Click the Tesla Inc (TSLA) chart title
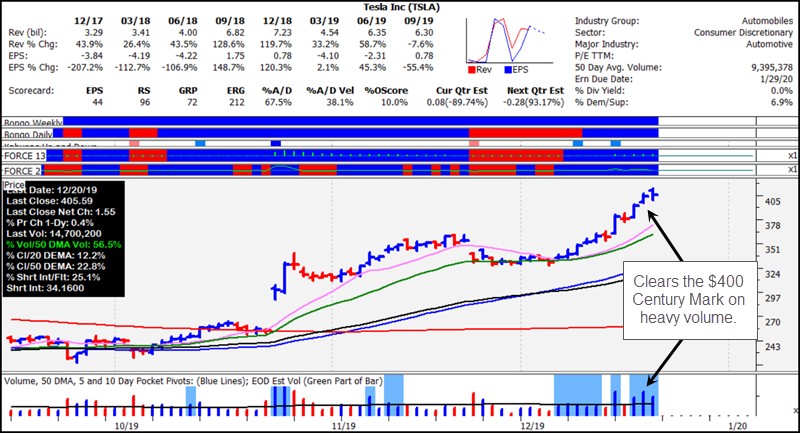The height and width of the screenshot is (433, 800). [401, 7]
